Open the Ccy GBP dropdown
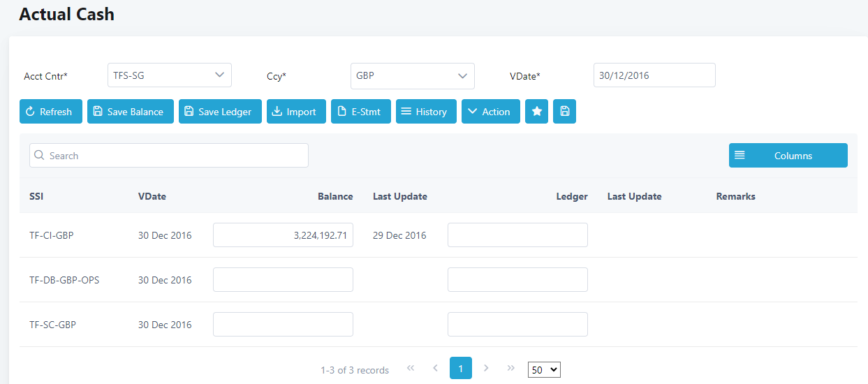The height and width of the screenshot is (384, 868). [x=412, y=76]
